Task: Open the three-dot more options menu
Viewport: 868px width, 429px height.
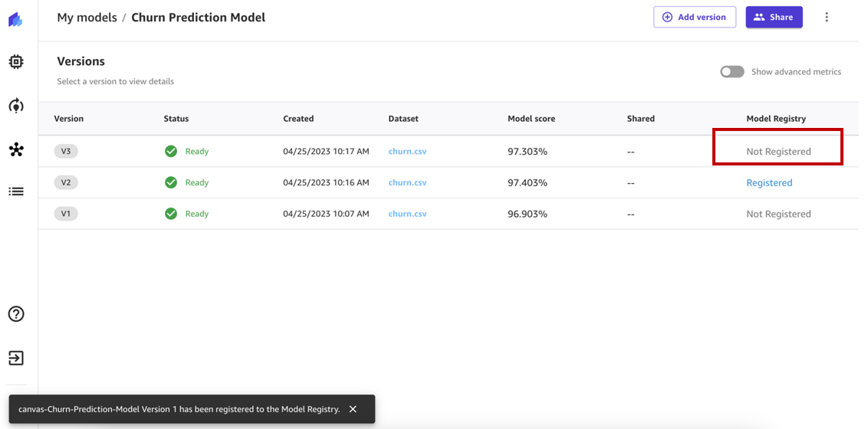Action: 827,17
